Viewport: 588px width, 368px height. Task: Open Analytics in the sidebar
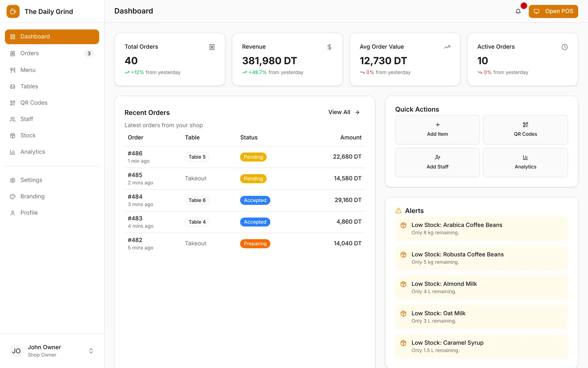(52, 152)
